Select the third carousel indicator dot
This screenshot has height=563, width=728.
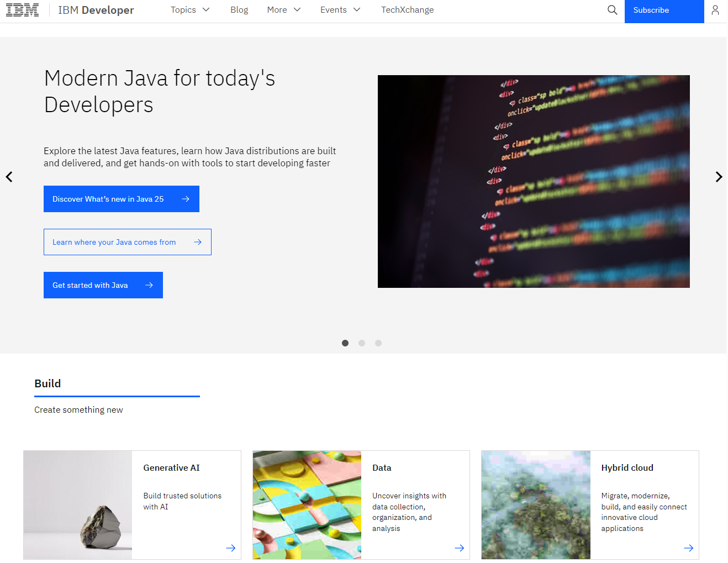click(378, 343)
